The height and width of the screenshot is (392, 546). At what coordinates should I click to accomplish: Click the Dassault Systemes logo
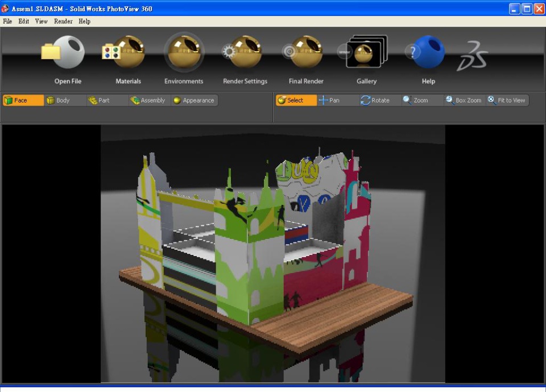click(x=472, y=56)
